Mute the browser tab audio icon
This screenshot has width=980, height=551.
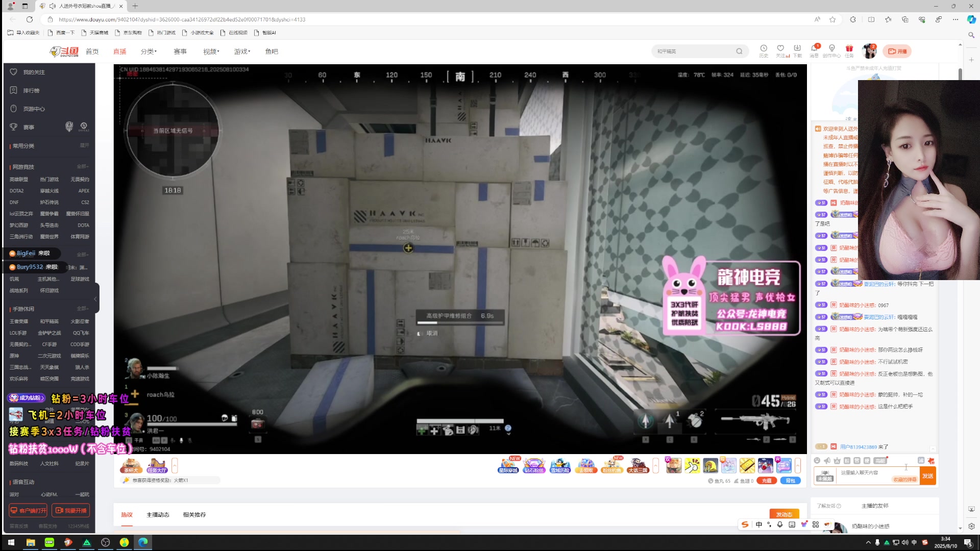(53, 6)
